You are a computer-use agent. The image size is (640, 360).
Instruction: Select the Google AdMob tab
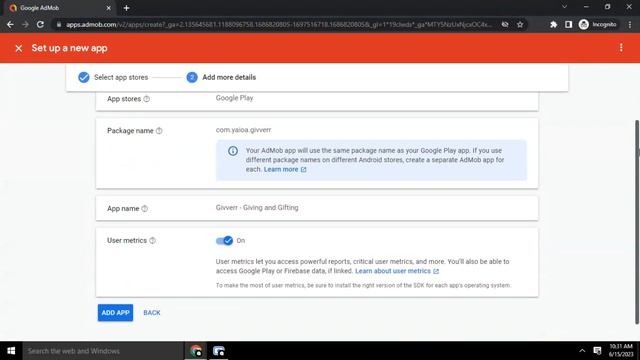coord(57,8)
